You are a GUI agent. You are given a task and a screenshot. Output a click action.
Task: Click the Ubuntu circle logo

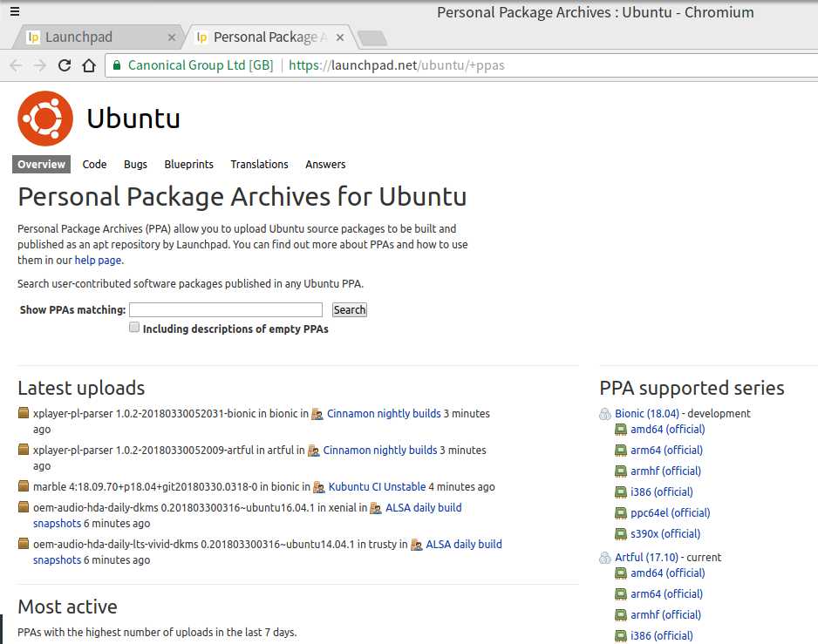click(x=45, y=119)
